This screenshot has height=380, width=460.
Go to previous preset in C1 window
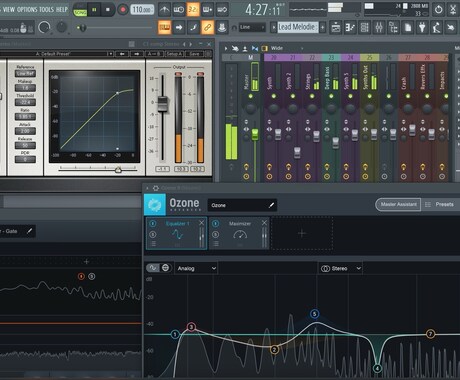tap(184, 44)
